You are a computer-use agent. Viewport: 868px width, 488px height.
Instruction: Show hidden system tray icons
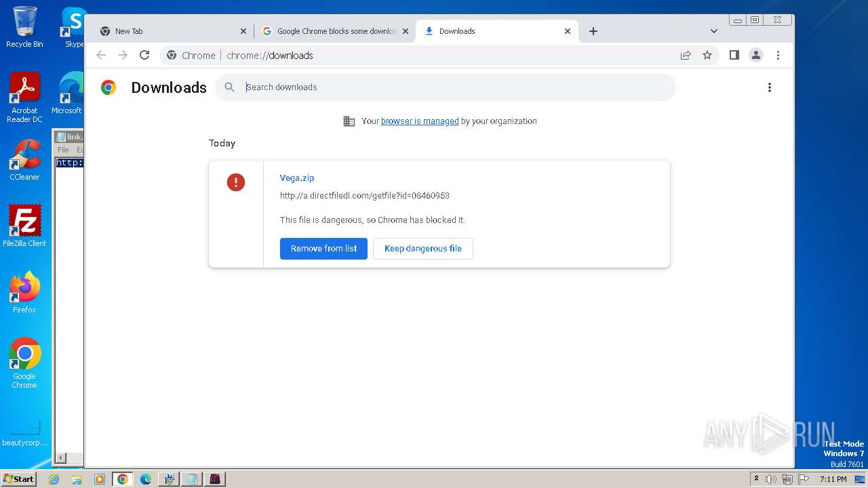(x=757, y=479)
